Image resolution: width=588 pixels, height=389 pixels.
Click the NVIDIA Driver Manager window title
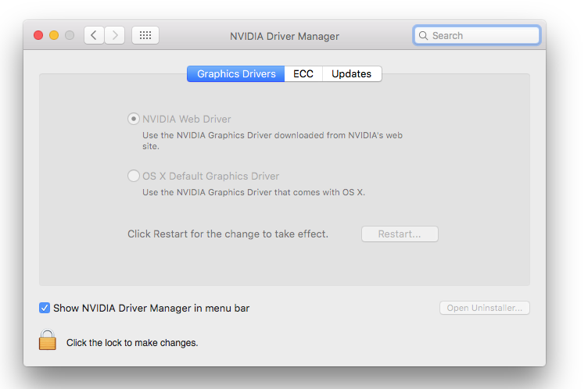[285, 36]
